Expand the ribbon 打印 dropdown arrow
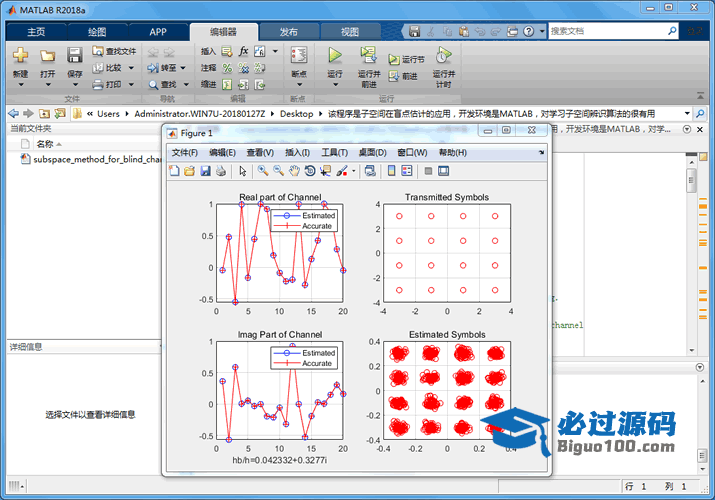 (131, 85)
